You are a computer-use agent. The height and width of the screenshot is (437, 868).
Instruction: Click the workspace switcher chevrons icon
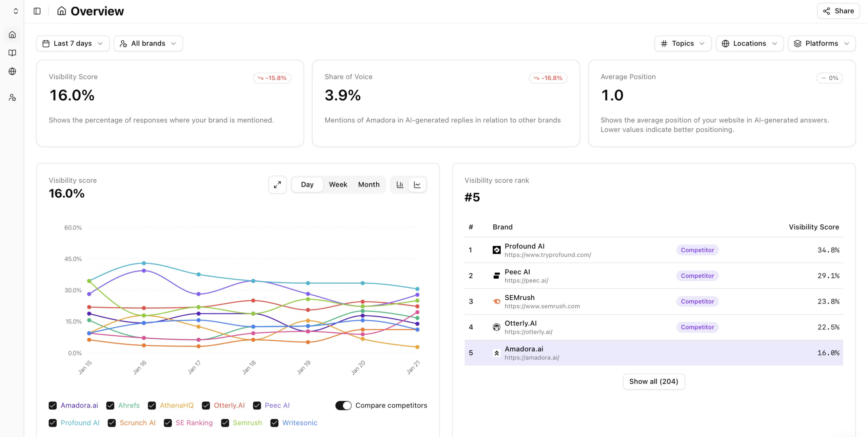click(x=16, y=11)
